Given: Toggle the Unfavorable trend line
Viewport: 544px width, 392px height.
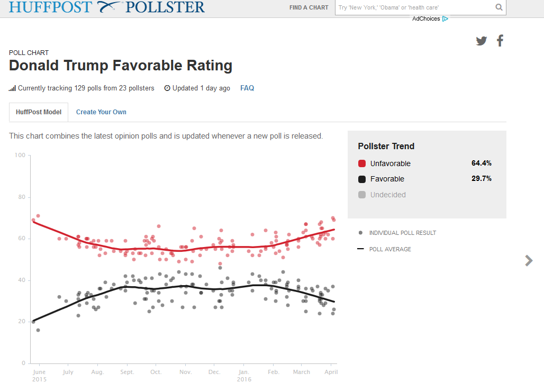Looking at the screenshot, I should tap(390, 163).
